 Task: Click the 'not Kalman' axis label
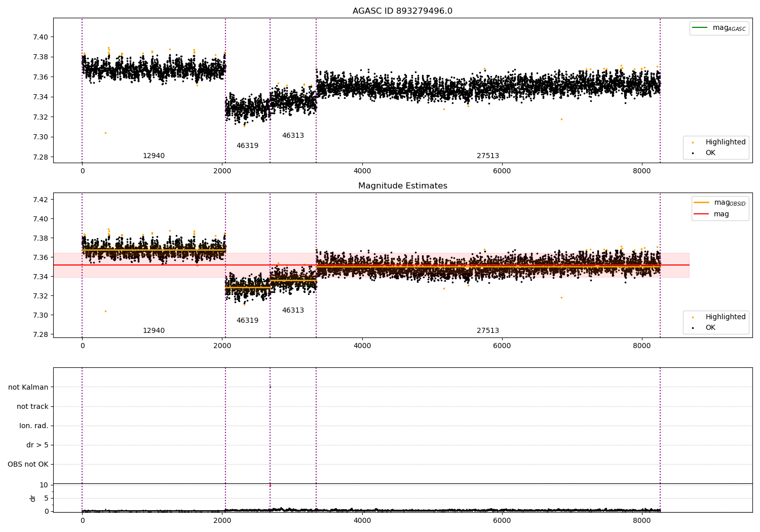(x=28, y=387)
